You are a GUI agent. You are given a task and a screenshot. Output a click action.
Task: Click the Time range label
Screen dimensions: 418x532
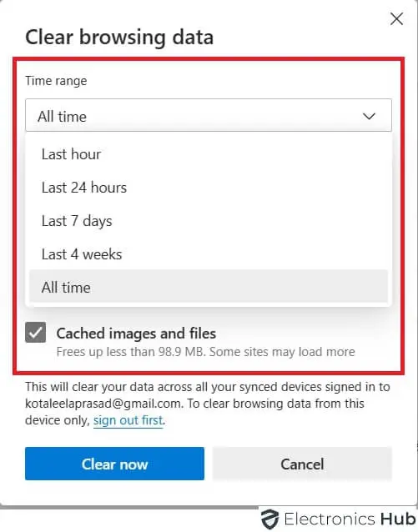click(56, 81)
